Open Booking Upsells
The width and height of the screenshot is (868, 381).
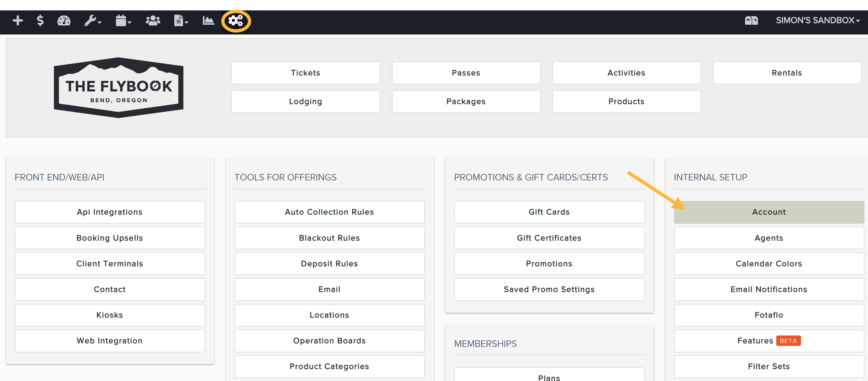(x=110, y=238)
